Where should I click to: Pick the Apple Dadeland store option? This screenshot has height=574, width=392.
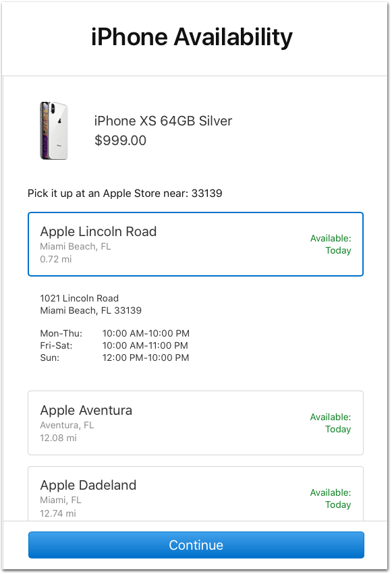coord(196,494)
